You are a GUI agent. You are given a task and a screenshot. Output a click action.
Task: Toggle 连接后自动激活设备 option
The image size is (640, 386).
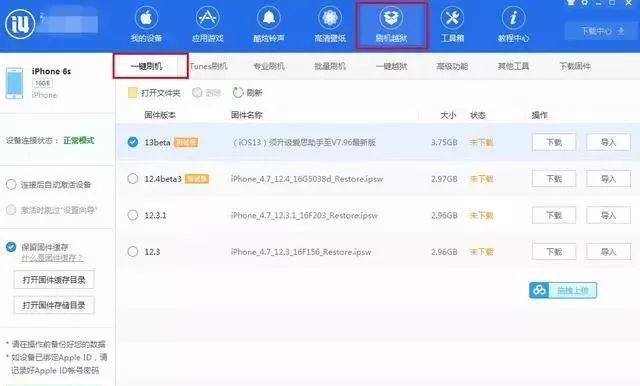click(11, 184)
